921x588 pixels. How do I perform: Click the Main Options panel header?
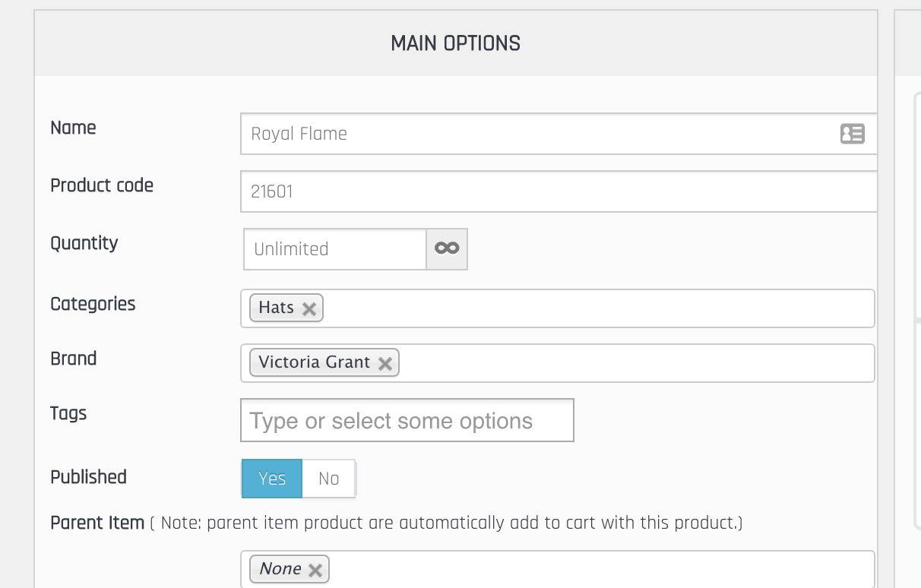[x=455, y=43]
